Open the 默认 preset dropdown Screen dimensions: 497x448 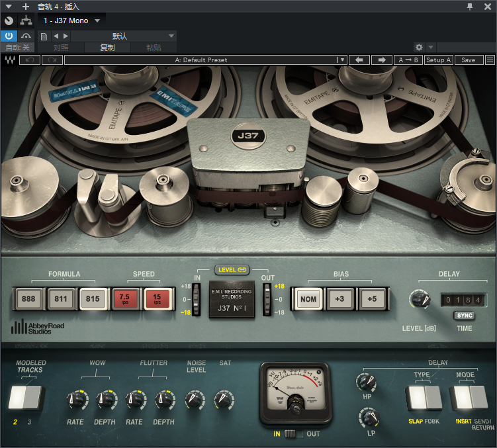coord(123,36)
